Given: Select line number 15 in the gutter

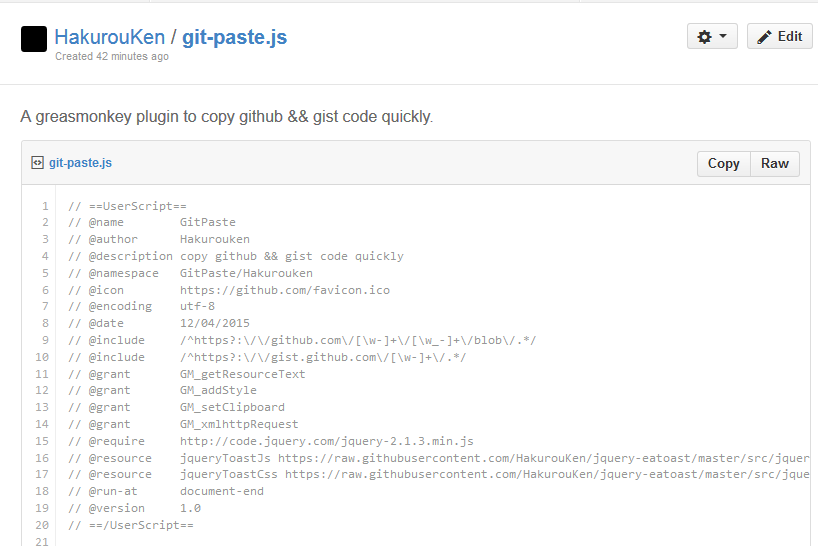Looking at the screenshot, I should click(x=42, y=441).
